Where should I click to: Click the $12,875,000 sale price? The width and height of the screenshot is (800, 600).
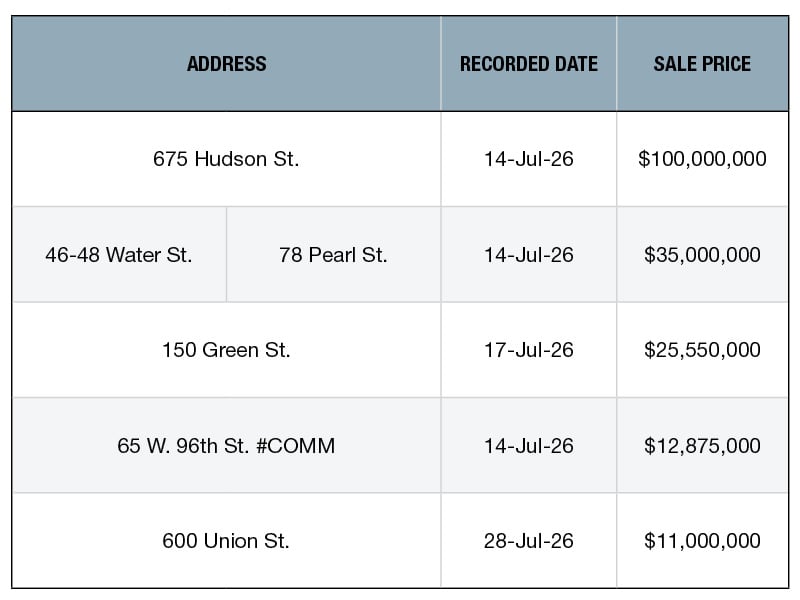click(x=702, y=445)
